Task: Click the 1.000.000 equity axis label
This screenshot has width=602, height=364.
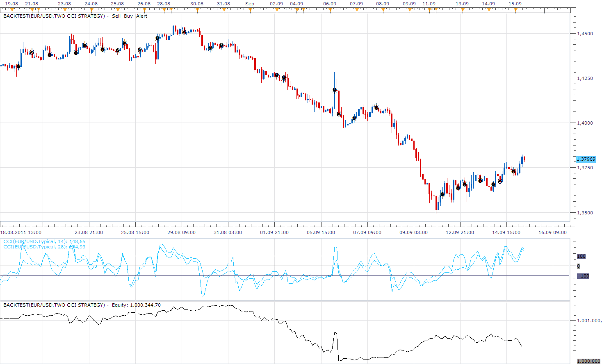Action: coord(588,361)
